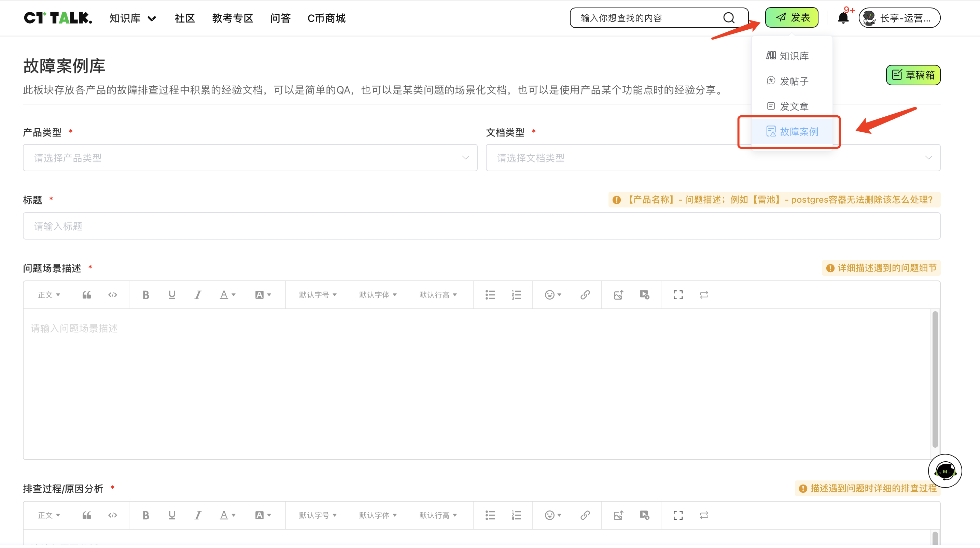Click the 发表 publish button

pyautogui.click(x=792, y=17)
